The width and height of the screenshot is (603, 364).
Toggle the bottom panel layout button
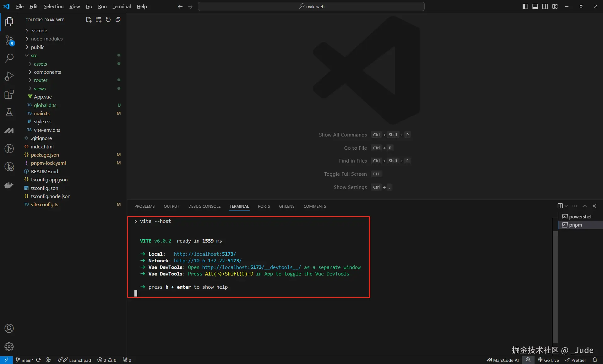tap(535, 7)
